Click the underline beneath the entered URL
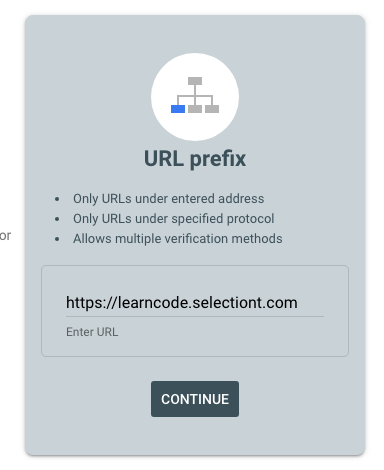 point(195,316)
